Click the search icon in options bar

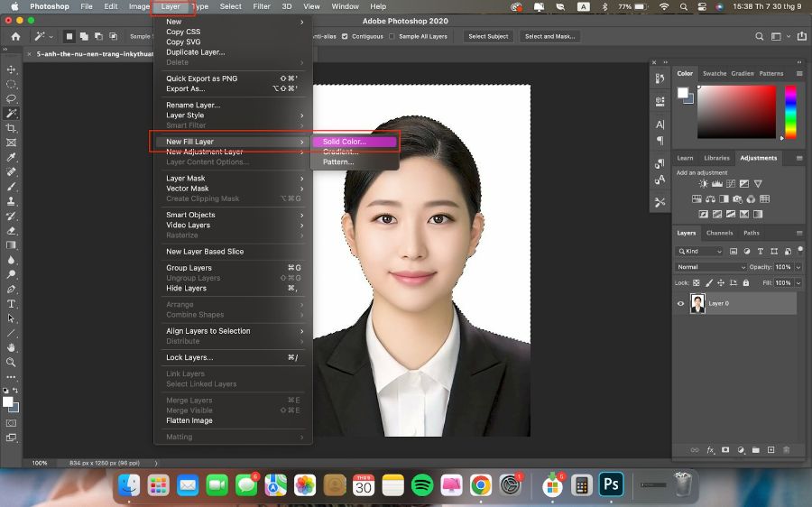pyautogui.click(x=759, y=36)
